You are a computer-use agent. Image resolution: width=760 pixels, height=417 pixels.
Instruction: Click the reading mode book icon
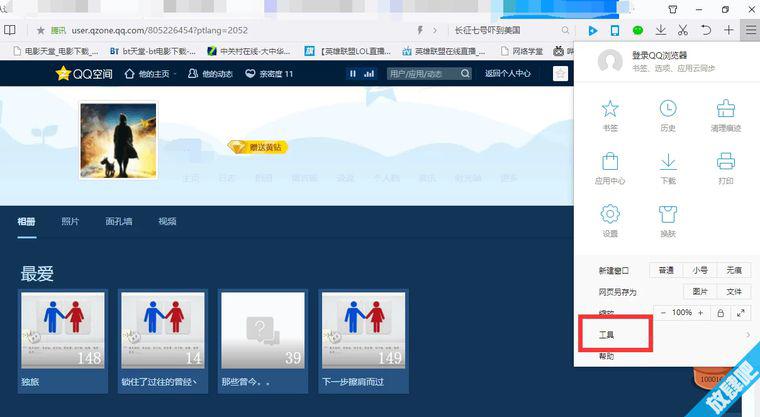(x=10, y=30)
